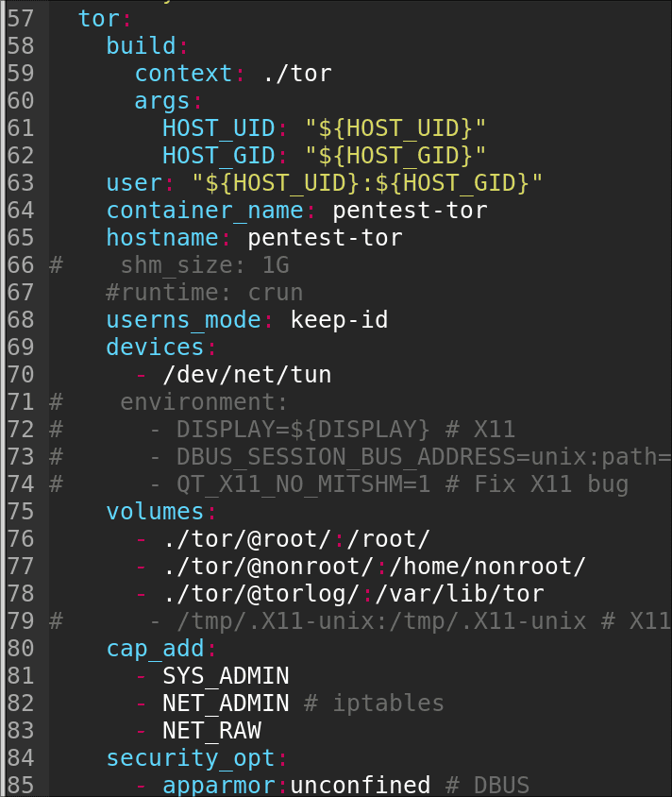672x797 pixels.
Task: Click the './tor' context path value
Action: tap(296, 73)
